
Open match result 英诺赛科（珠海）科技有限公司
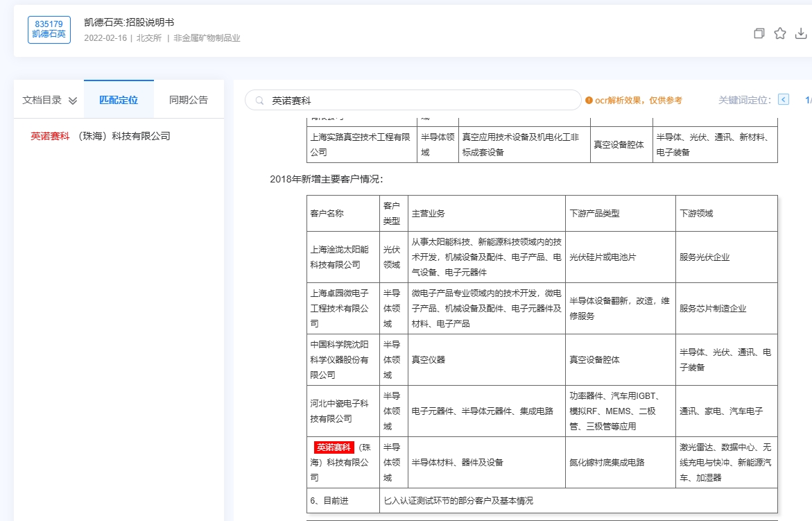pyautogui.click(x=101, y=136)
